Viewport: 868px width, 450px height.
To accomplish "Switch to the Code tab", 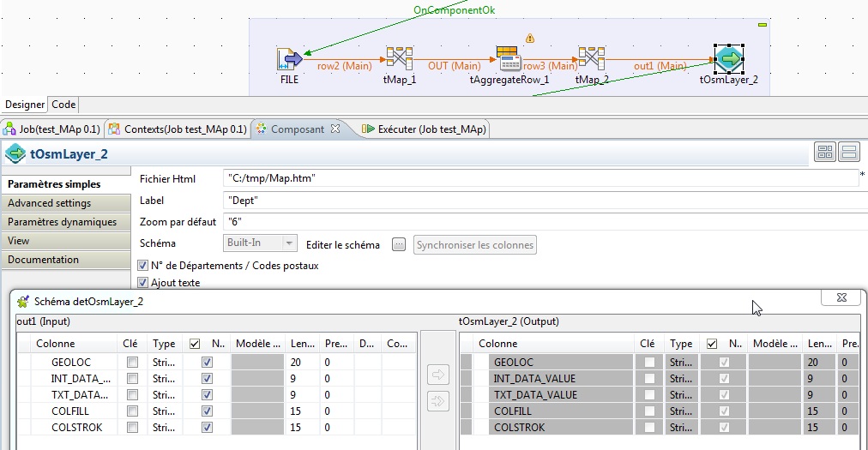I will (x=63, y=105).
